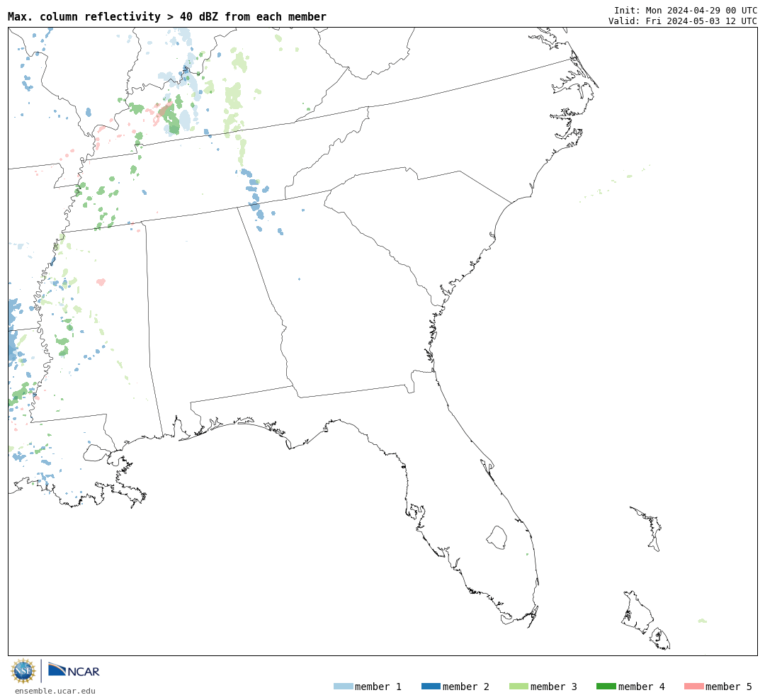
Task: Click the ensemble.ucar.edu text
Action: pos(55,691)
